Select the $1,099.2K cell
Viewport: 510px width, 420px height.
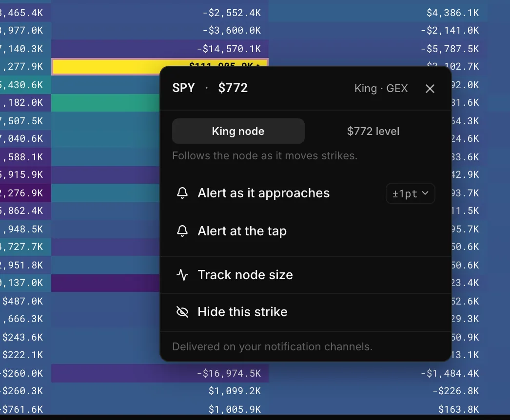tap(160, 391)
